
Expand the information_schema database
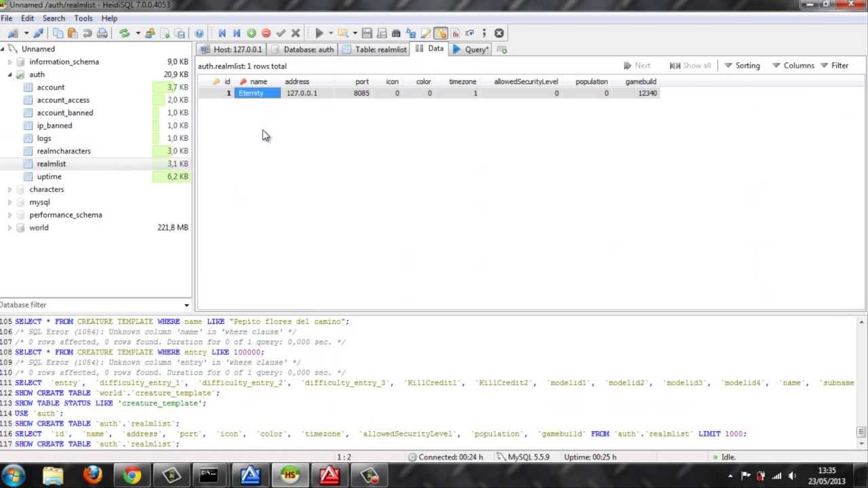pyautogui.click(x=10, y=62)
